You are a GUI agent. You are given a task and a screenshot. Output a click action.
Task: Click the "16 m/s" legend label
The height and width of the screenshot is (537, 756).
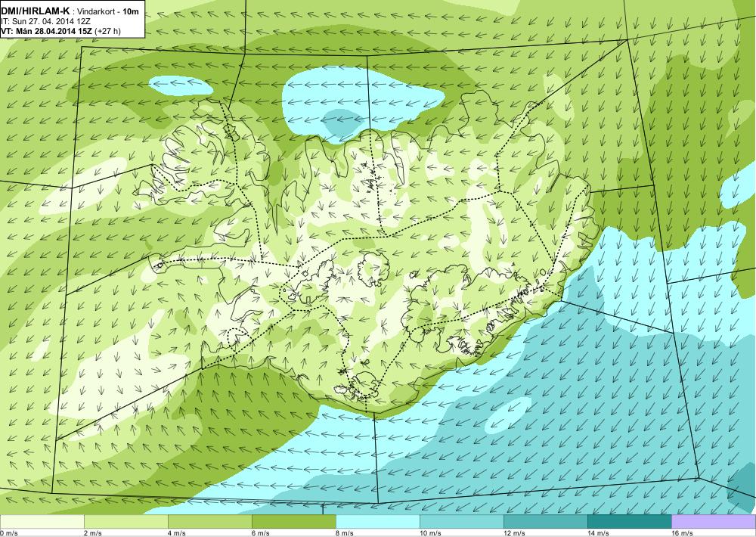click(x=682, y=533)
